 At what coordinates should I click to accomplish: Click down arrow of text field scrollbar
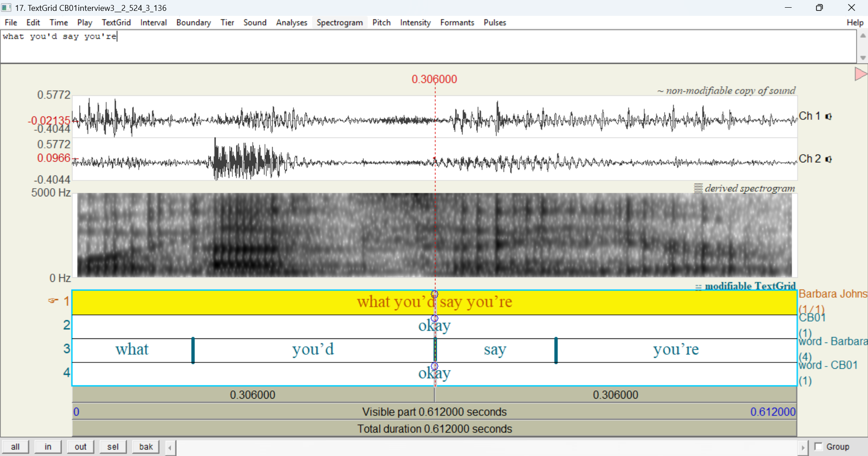[x=863, y=58]
